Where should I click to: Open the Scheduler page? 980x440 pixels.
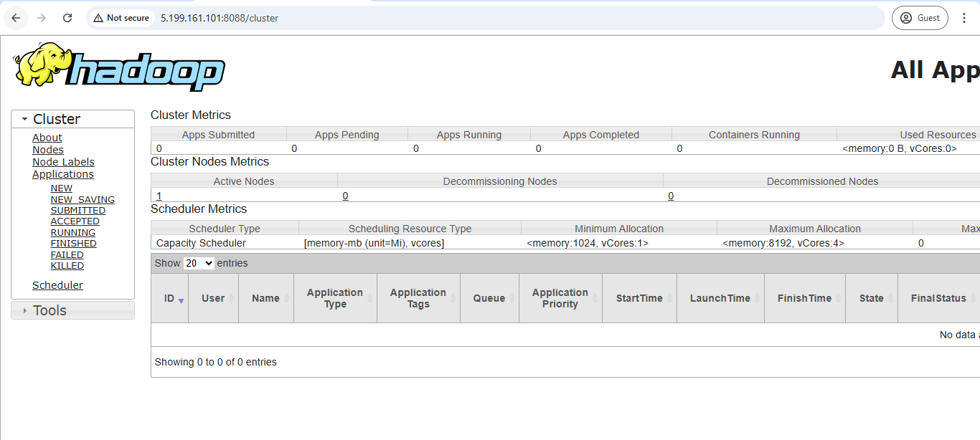tap(57, 284)
